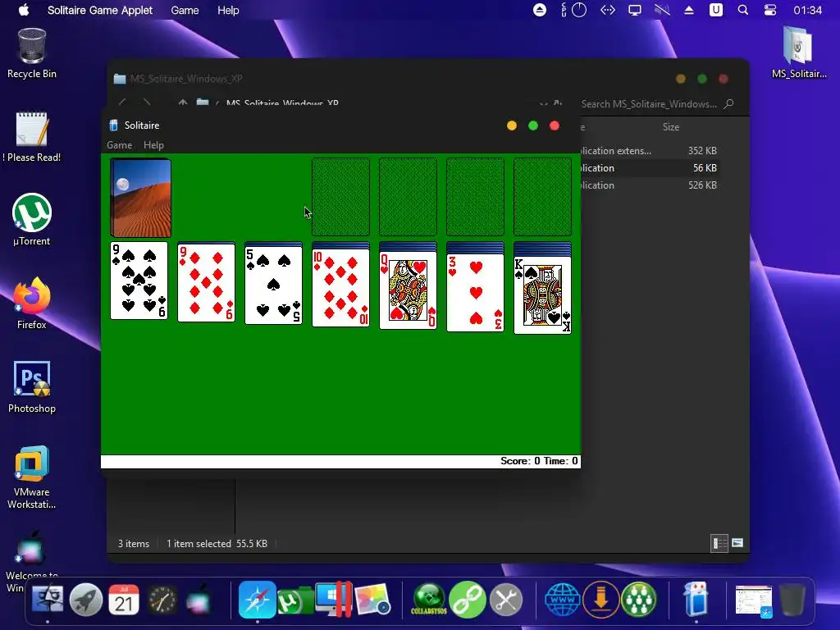Open the green people group icon in dock
The image size is (840, 630).
click(639, 600)
